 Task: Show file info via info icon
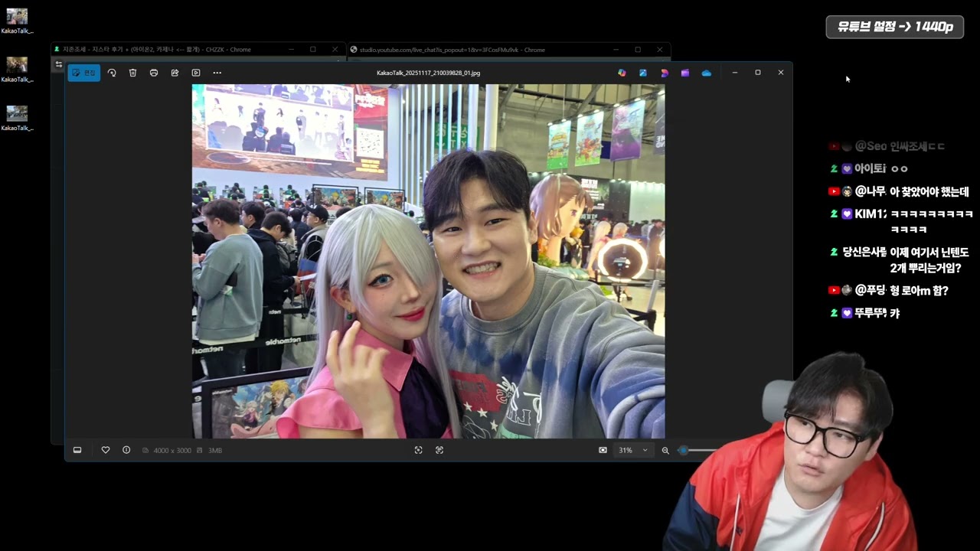126,450
